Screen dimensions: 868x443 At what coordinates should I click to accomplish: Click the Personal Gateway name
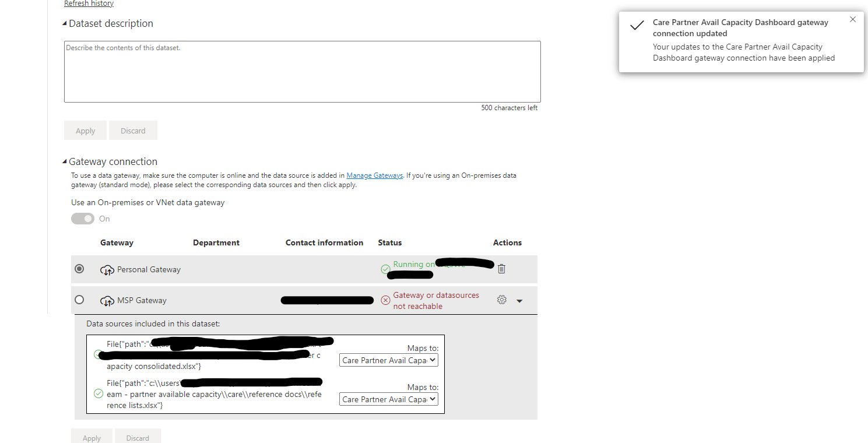click(x=149, y=269)
